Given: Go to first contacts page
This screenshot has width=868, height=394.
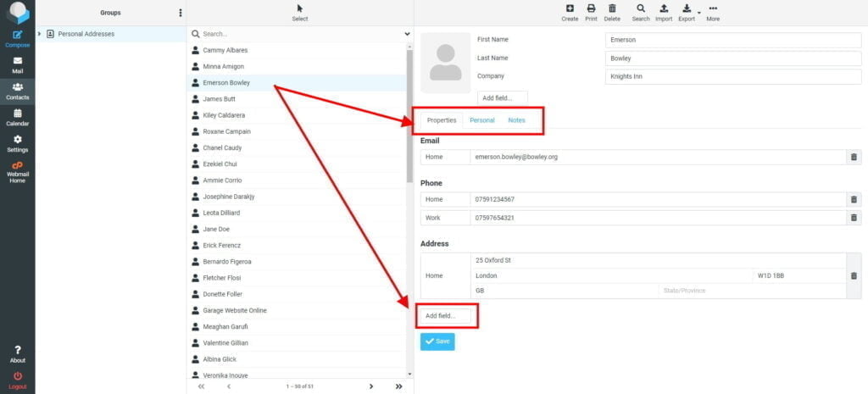Looking at the screenshot, I should click(x=201, y=386).
